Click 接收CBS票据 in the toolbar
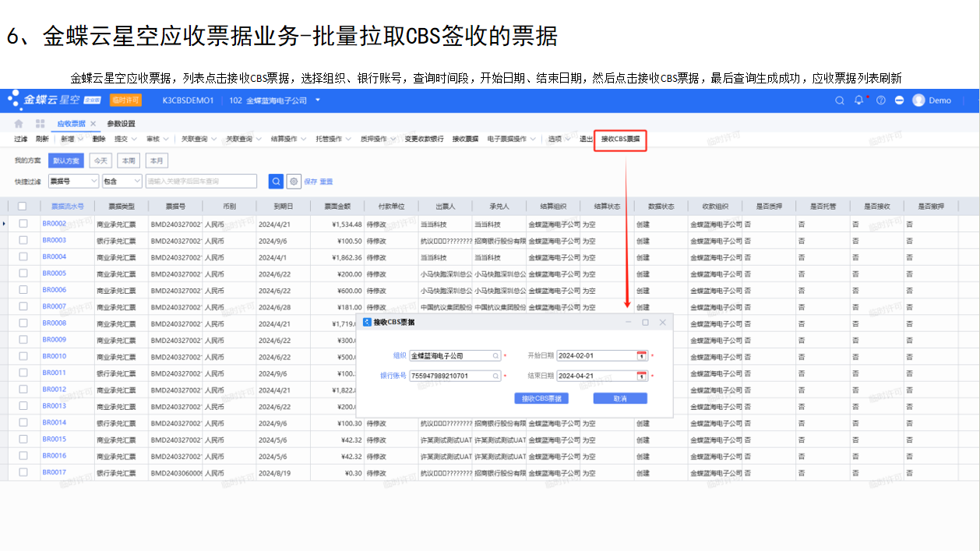Image resolution: width=980 pixels, height=551 pixels. click(621, 139)
